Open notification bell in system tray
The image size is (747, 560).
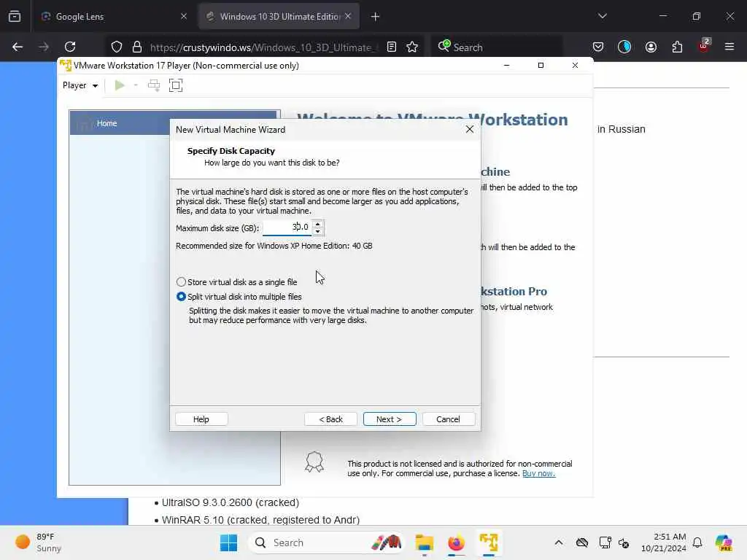(697, 542)
